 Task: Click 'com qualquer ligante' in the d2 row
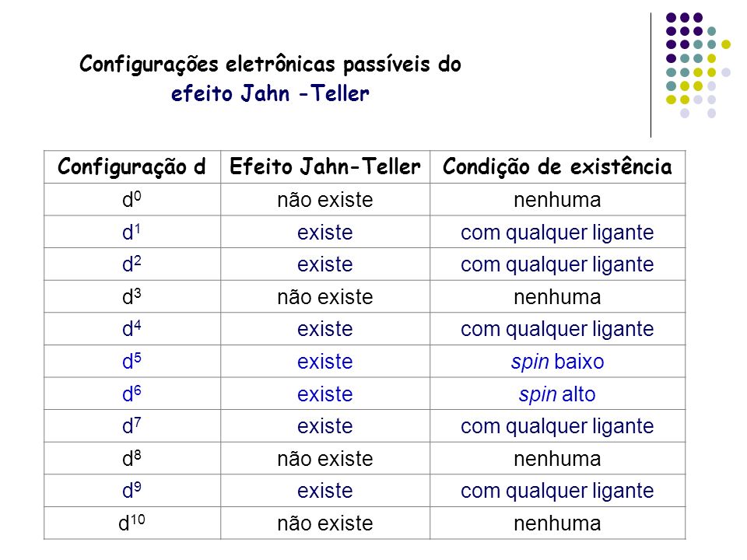coord(557,264)
